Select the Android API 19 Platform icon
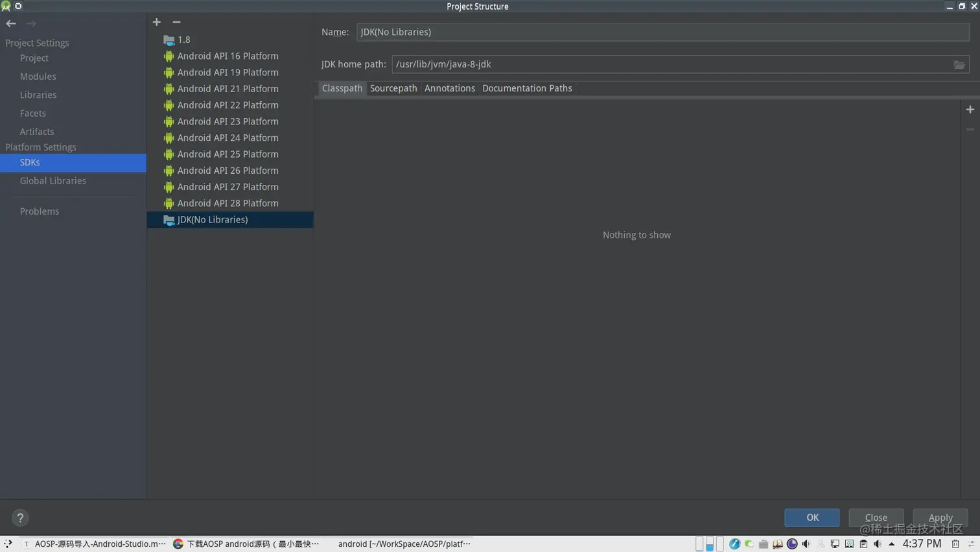 pos(169,73)
